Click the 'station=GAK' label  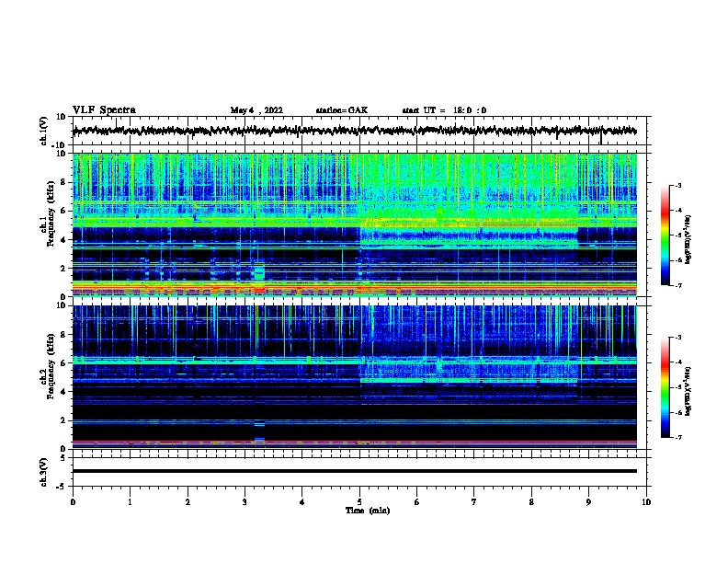tap(342, 110)
